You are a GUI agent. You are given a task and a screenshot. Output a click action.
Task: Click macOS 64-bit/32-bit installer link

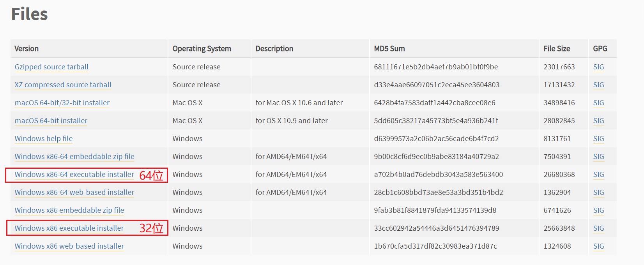62,103
